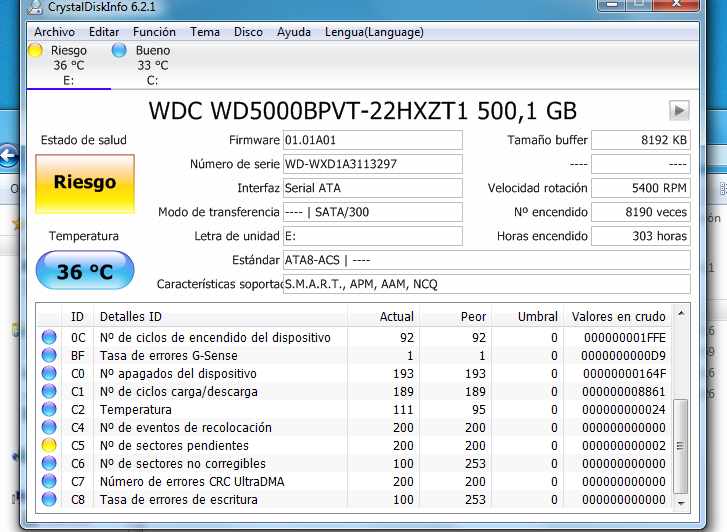This screenshot has height=532, width=727.
Task: Click the Interfaz field Serial ATA
Action: pos(373,188)
